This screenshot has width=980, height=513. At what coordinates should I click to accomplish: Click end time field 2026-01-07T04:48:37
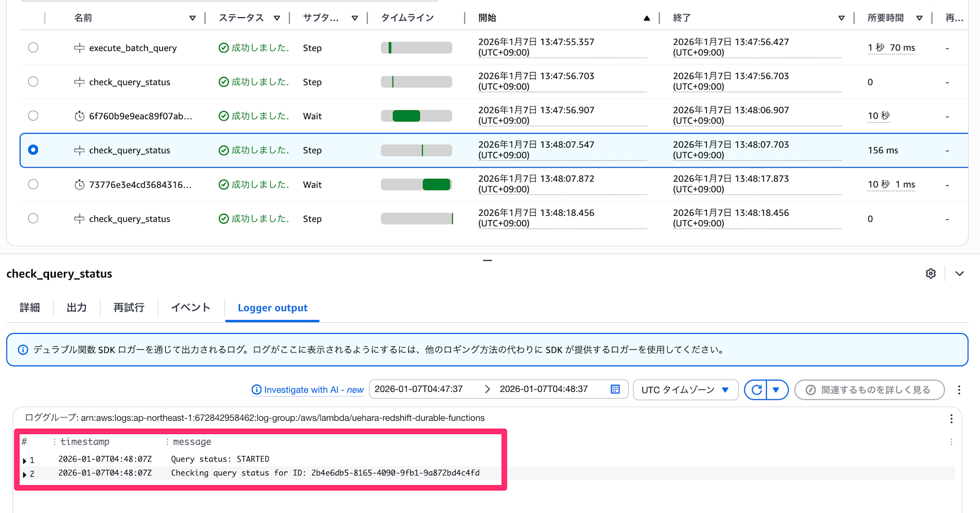click(x=543, y=389)
